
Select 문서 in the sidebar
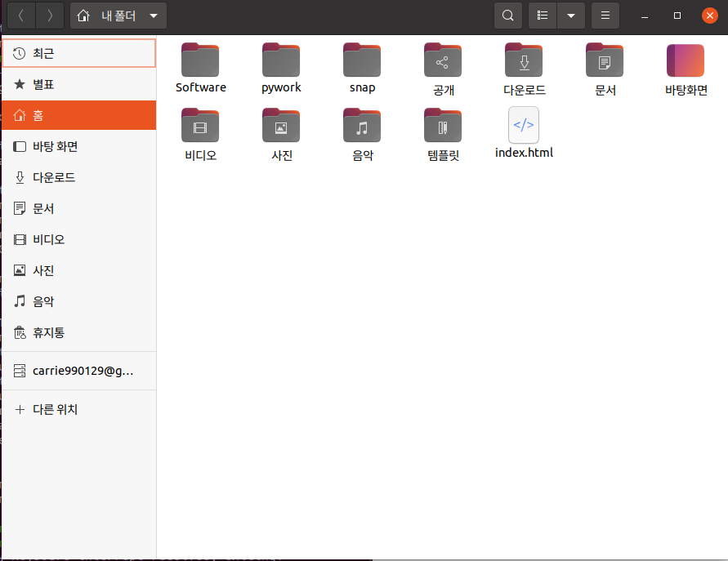(79, 209)
